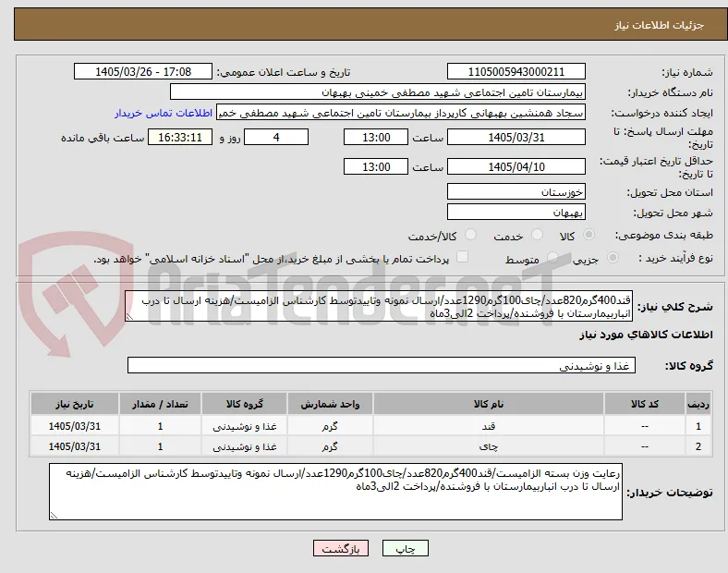
Task: Click the شرح کلی نیاز description text area
Action: [379, 307]
